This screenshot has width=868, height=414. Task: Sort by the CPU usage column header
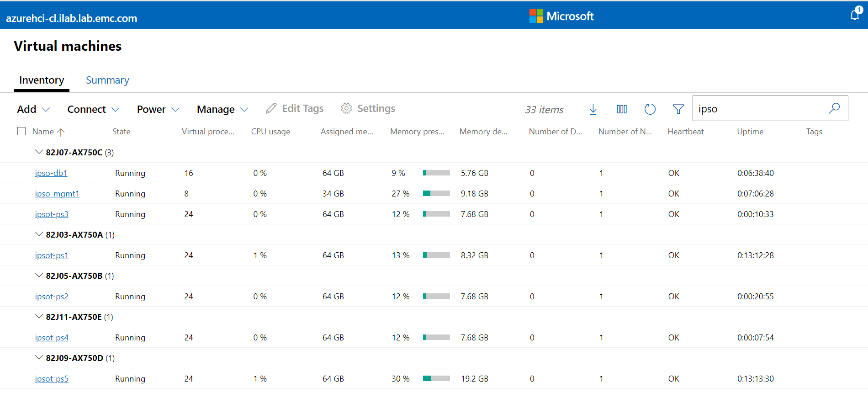(270, 132)
